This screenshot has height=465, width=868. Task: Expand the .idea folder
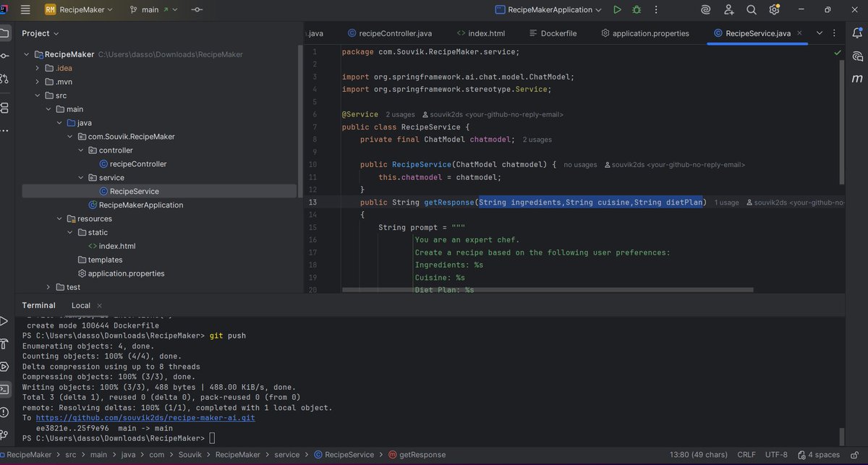pos(38,68)
